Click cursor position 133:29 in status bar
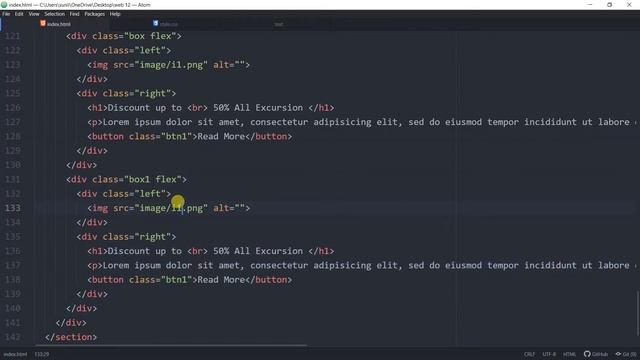 42,354
